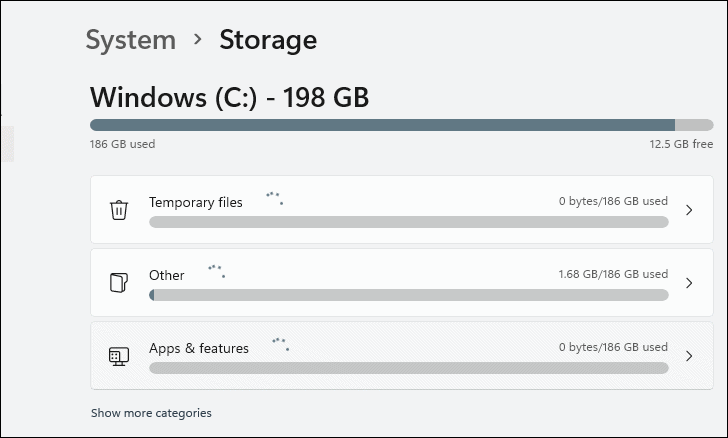Click the 1.68 GB/186 GB used text
This screenshot has height=438, width=728.
612,274
